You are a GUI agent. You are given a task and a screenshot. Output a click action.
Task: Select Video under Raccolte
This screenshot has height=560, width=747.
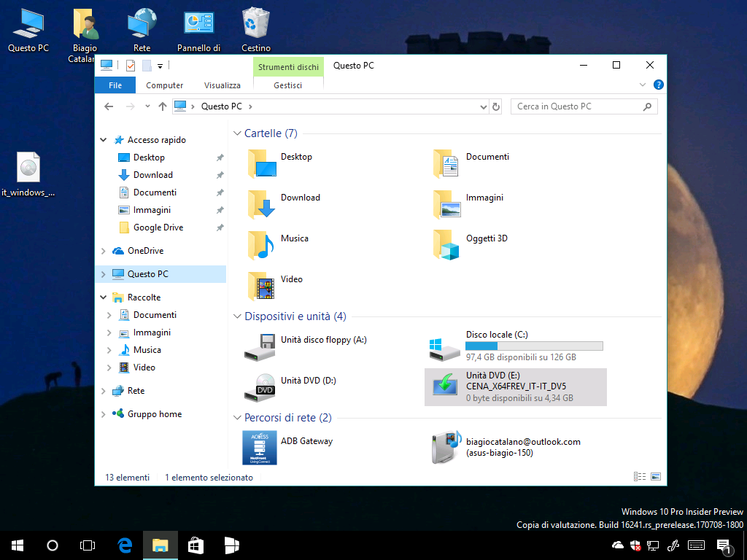(x=144, y=367)
